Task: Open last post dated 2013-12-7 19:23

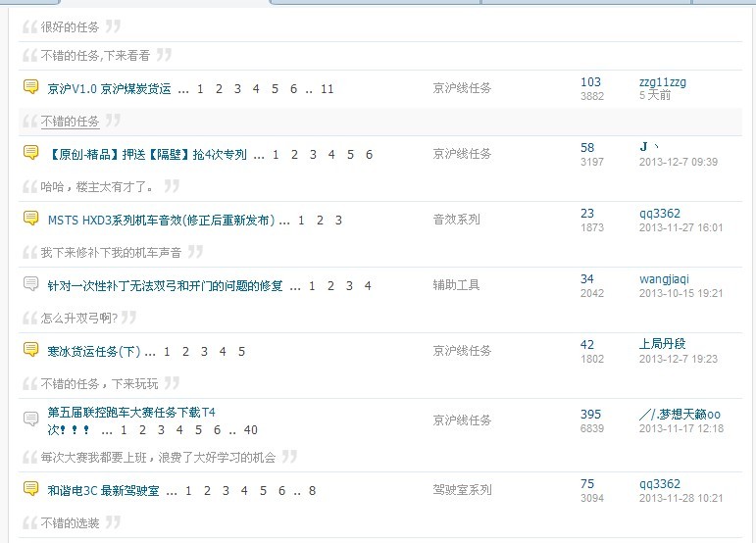Action: tap(679, 360)
